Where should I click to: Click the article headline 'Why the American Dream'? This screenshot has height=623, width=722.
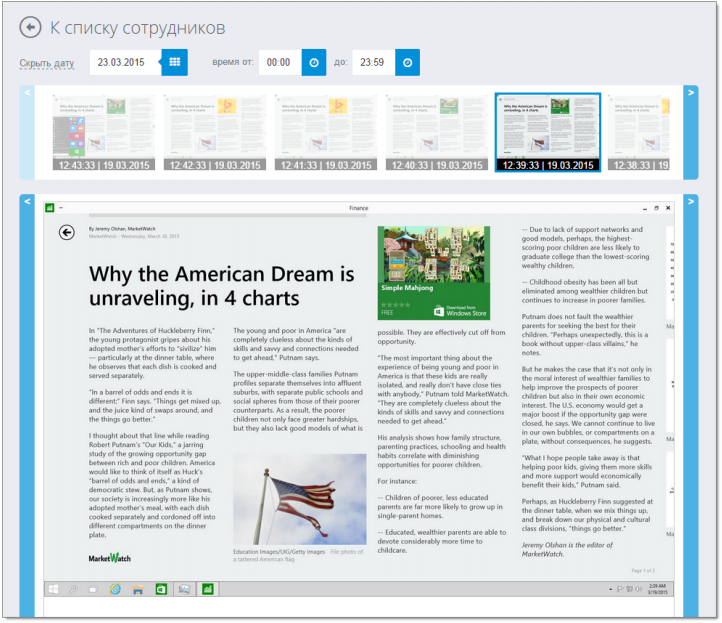(221, 286)
